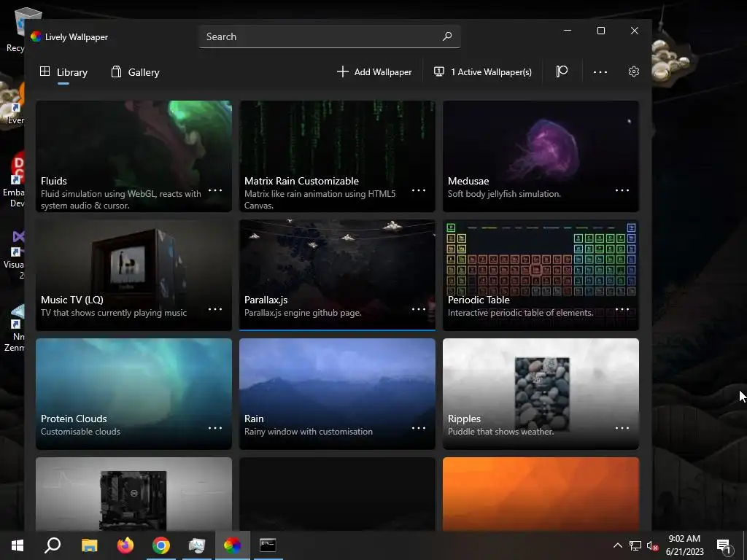747x560 pixels.
Task: Open the Protein Clouds options menu
Action: (215, 427)
